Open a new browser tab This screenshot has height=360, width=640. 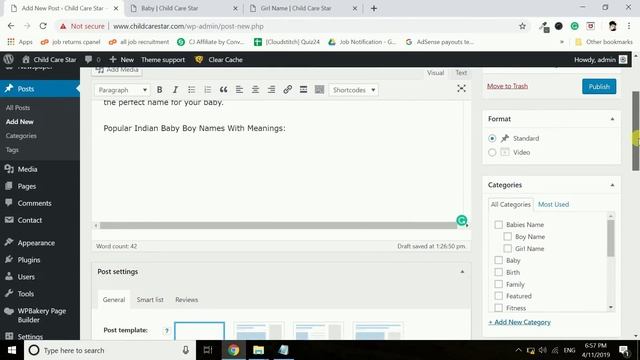click(374, 8)
